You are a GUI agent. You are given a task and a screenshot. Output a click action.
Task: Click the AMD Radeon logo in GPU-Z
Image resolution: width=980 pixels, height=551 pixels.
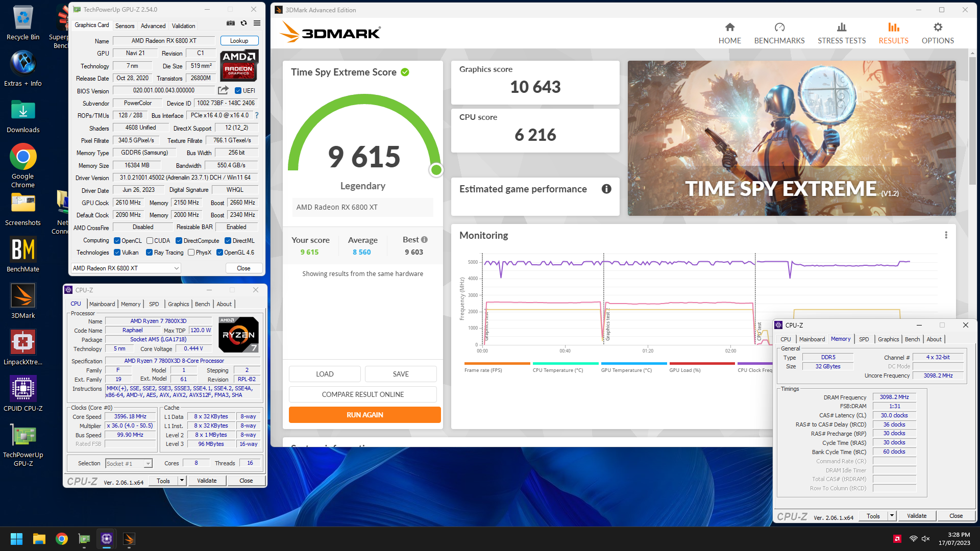point(239,65)
